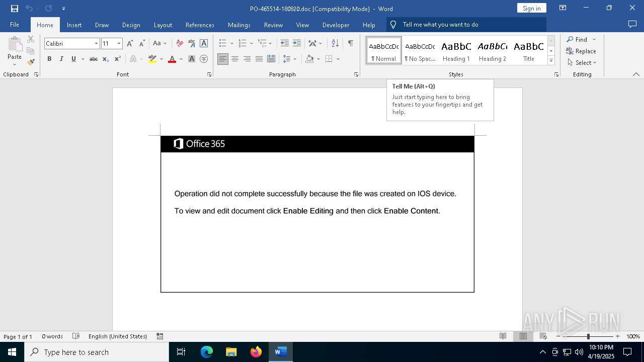Viewport: 644px width, 362px height.
Task: Toggle paragraph marks display
Action: tap(351, 43)
